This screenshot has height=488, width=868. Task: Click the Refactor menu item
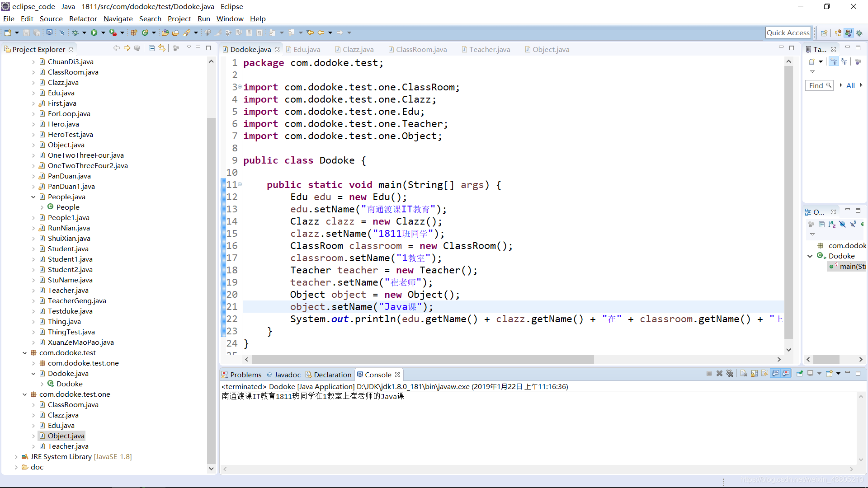(x=84, y=19)
